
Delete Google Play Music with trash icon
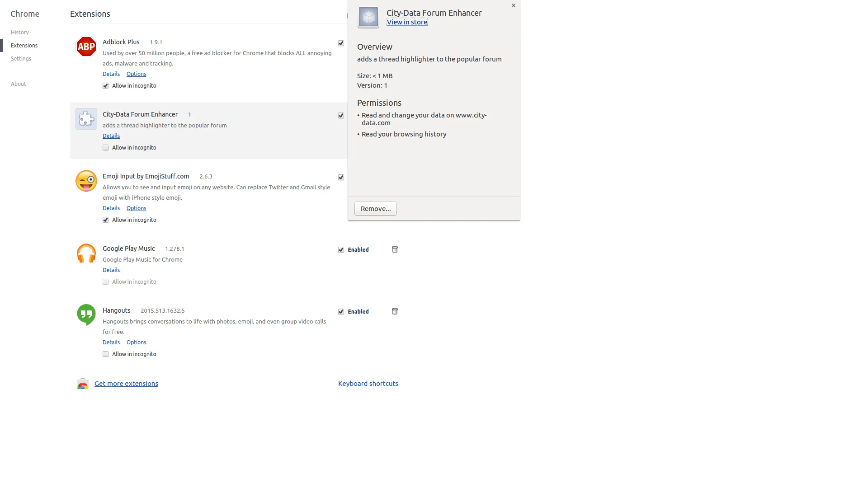pos(395,249)
